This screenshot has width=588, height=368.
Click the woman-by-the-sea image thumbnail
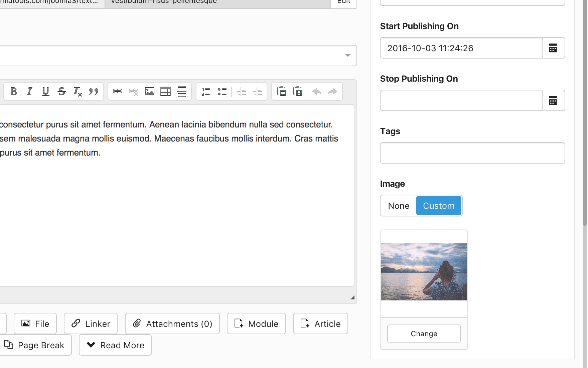tap(424, 272)
